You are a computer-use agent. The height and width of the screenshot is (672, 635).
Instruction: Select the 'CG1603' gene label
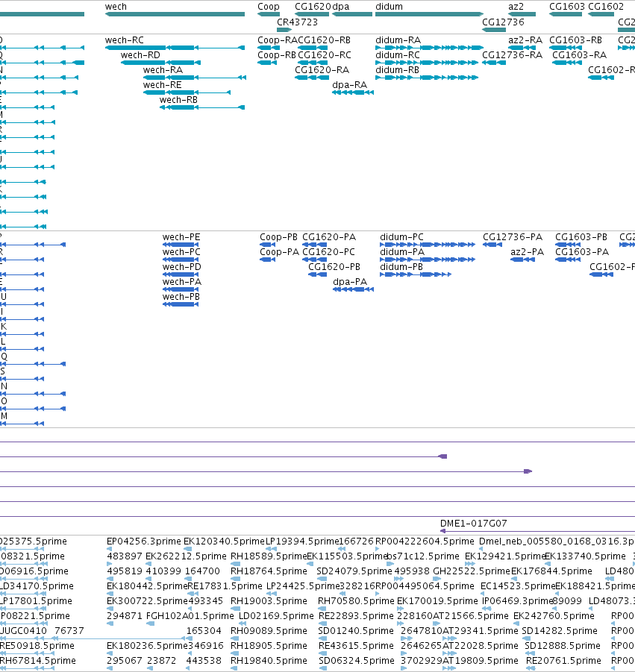[567, 7]
